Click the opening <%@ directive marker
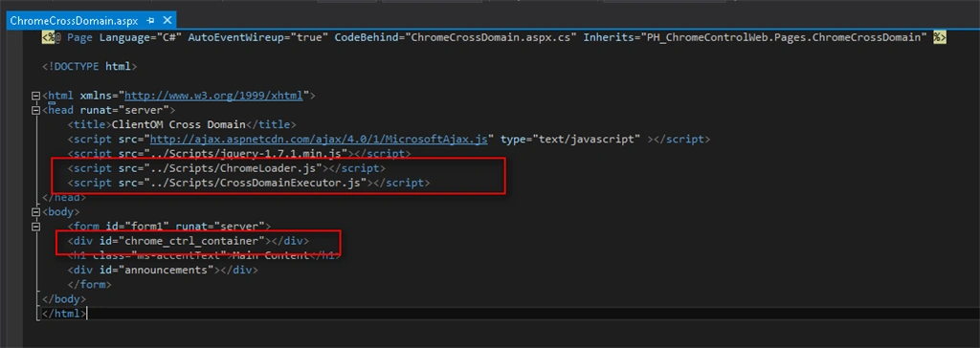 pos(52,37)
